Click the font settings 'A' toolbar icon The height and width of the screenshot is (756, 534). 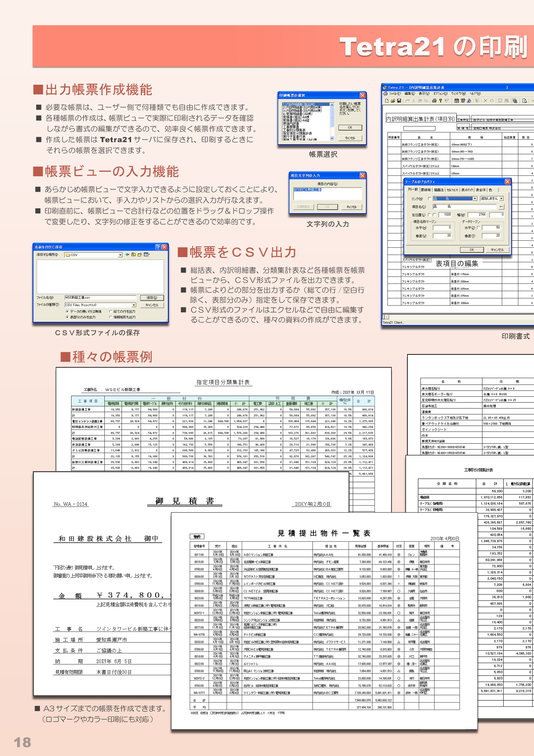pos(469,101)
